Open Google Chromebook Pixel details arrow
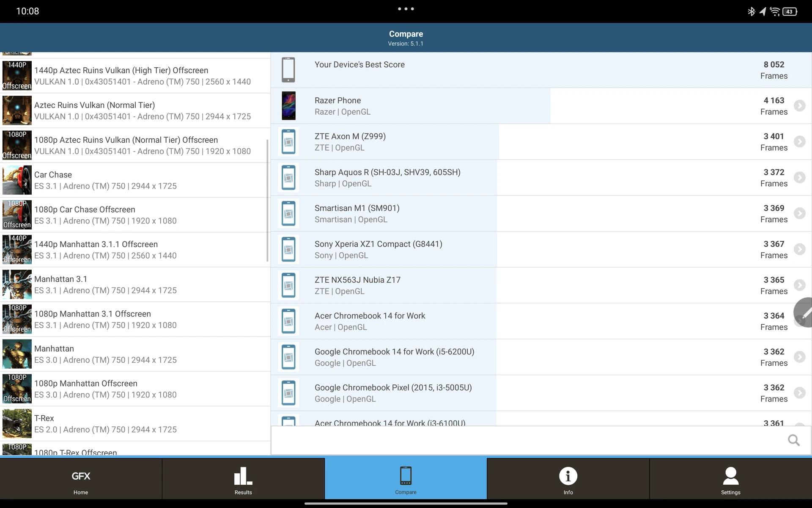This screenshot has width=812, height=508. coord(799,393)
